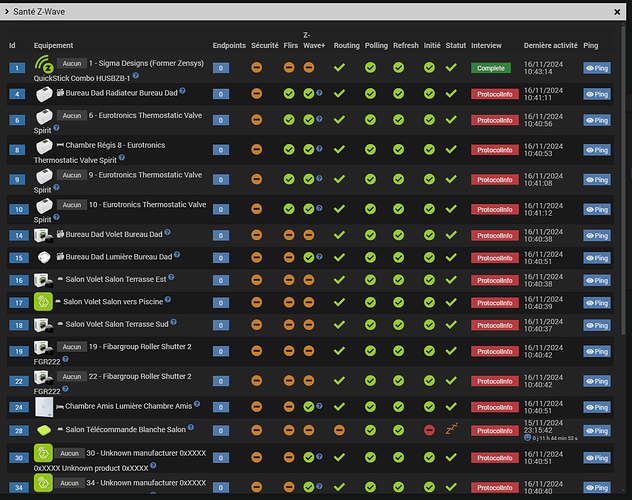632x500 pixels.
Task: Click the bulb module image for Lumière Bureau Dad
Action: 44,257
